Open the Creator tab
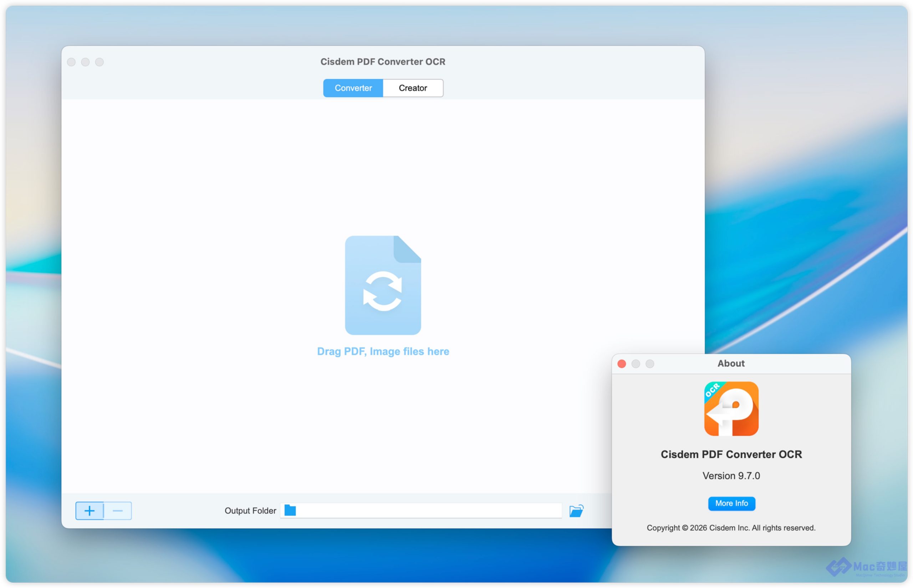 click(413, 88)
